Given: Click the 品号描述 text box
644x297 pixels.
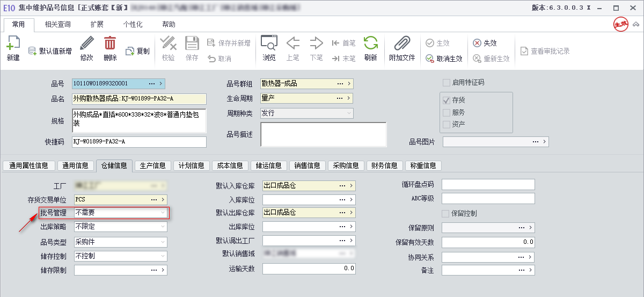Looking at the screenshot, I should 324,134.
